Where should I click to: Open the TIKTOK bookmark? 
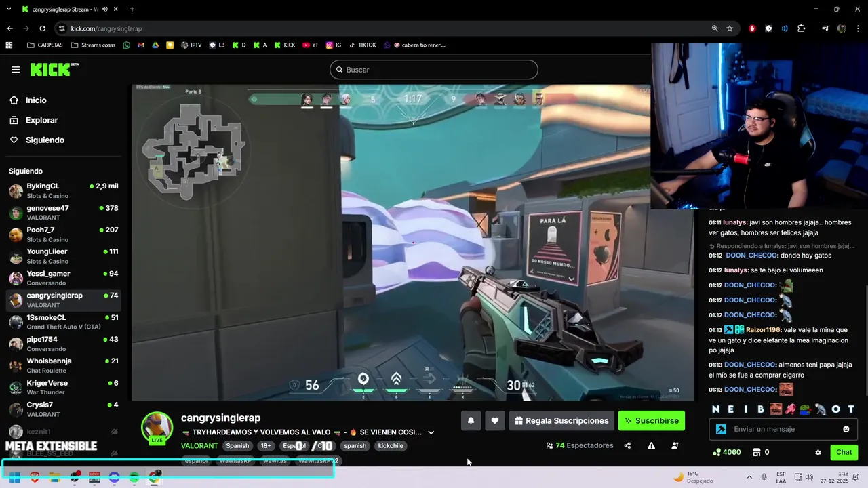362,45
